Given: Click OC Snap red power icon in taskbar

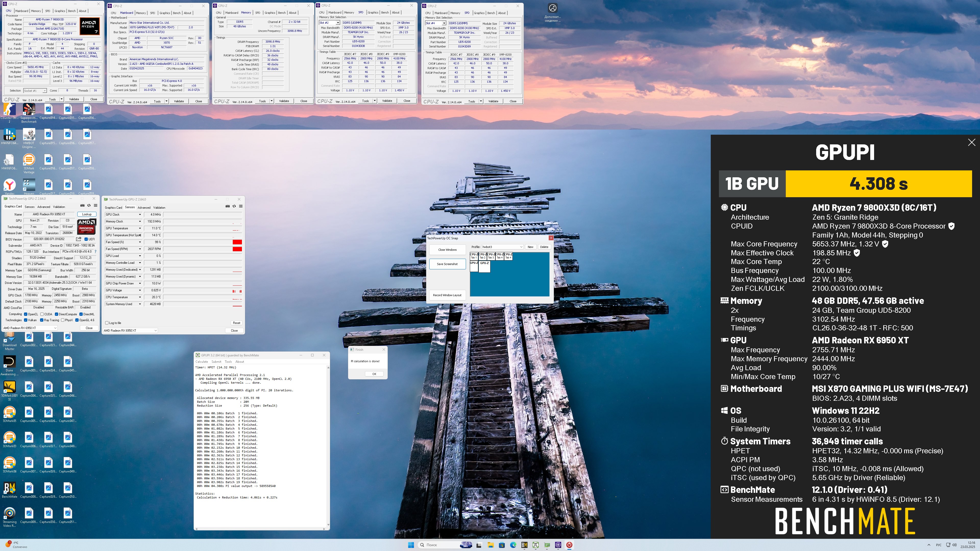Looking at the screenshot, I should pyautogui.click(x=569, y=545).
